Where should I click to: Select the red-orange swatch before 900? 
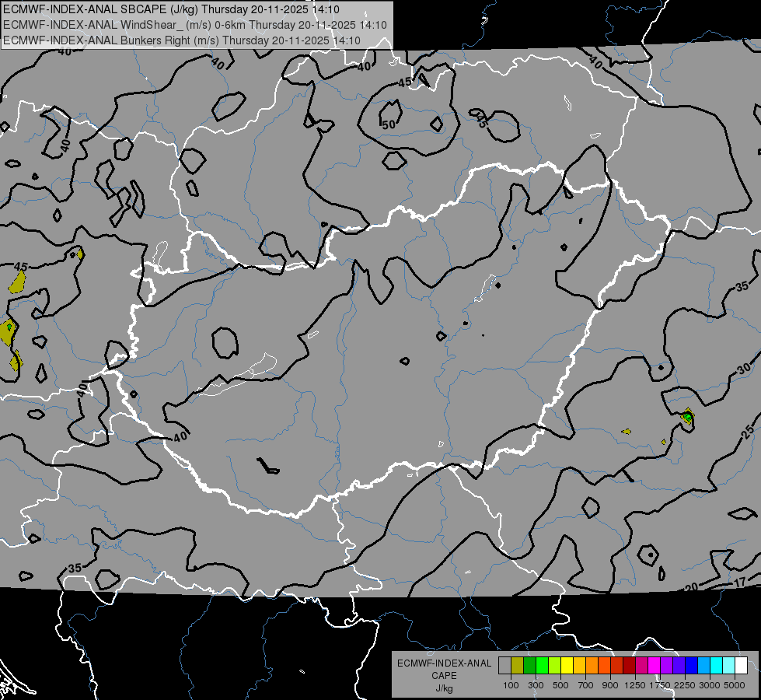[x=605, y=666]
